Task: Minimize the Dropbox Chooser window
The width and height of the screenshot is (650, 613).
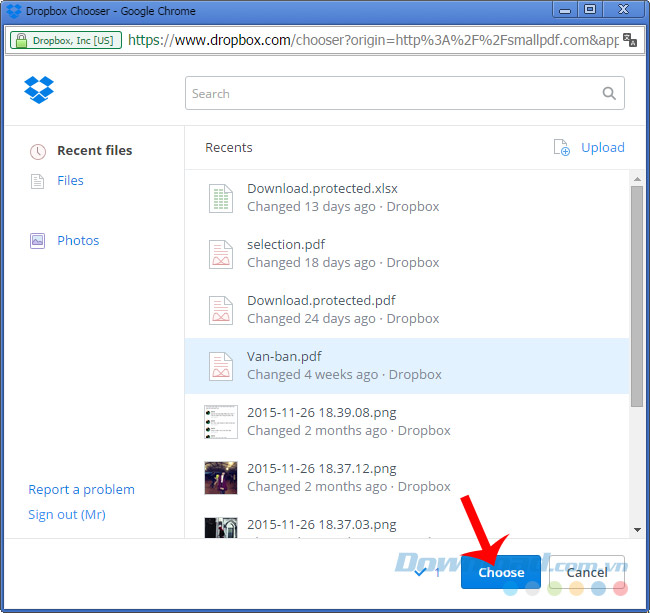Action: (x=565, y=10)
